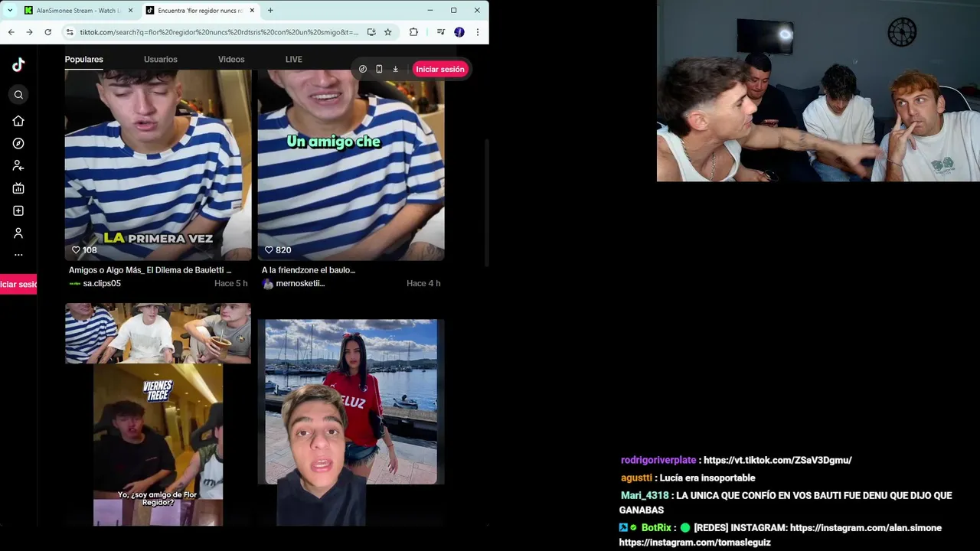Click the sidebar Iniciar sesión button
This screenshot has width=980, height=551.
(x=18, y=285)
